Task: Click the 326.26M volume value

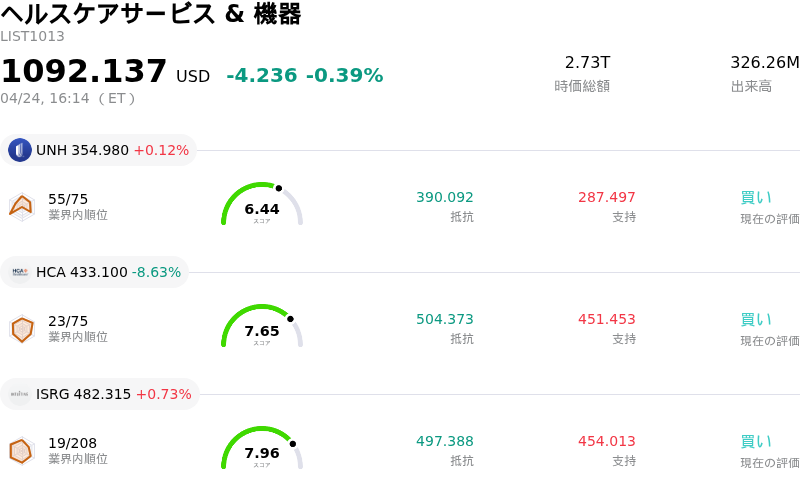Action: pyautogui.click(x=764, y=63)
